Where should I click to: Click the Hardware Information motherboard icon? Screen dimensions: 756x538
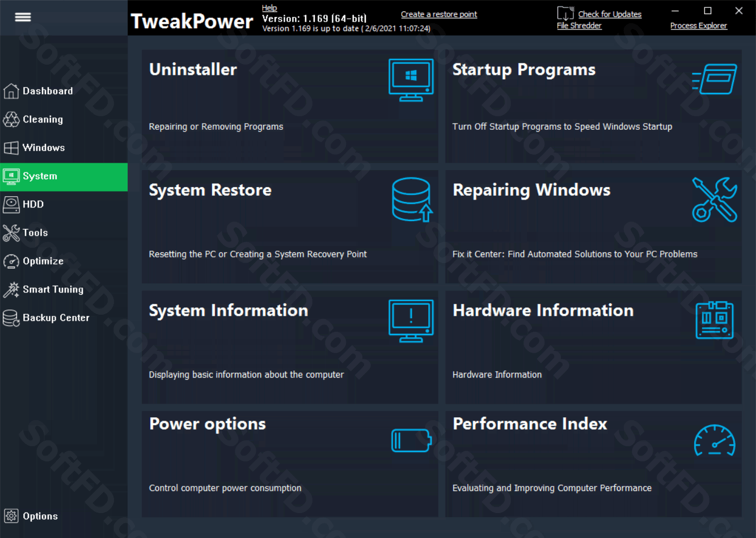pyautogui.click(x=715, y=320)
